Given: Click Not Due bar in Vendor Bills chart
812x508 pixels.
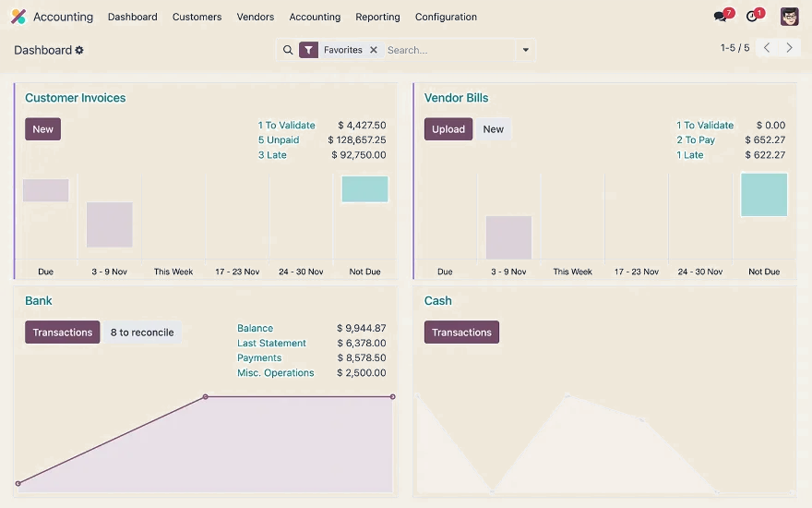Looking at the screenshot, I should [764, 194].
